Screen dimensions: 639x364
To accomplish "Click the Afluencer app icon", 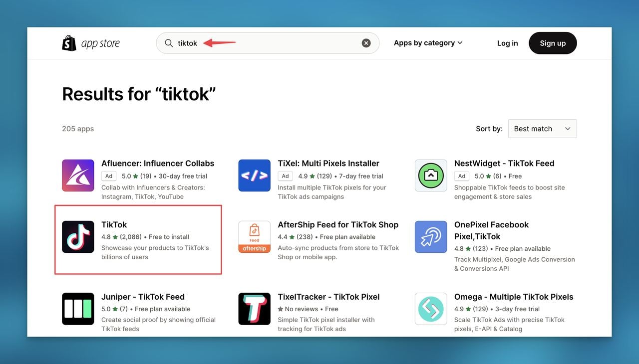I will (x=78, y=176).
